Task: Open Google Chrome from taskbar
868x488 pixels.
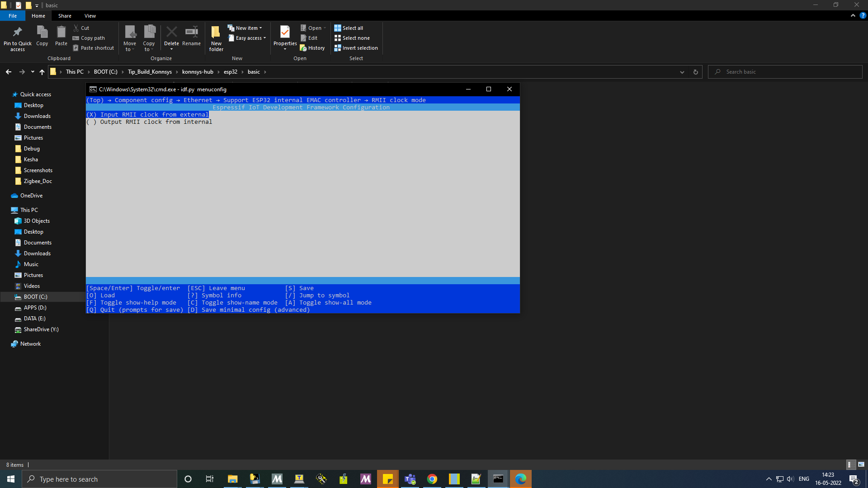Action: [432, 479]
